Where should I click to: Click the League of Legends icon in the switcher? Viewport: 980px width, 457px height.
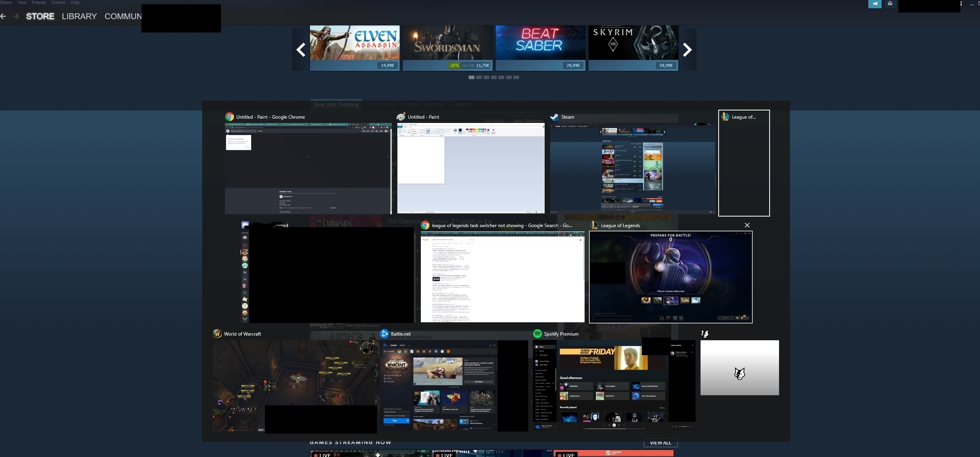click(x=594, y=225)
